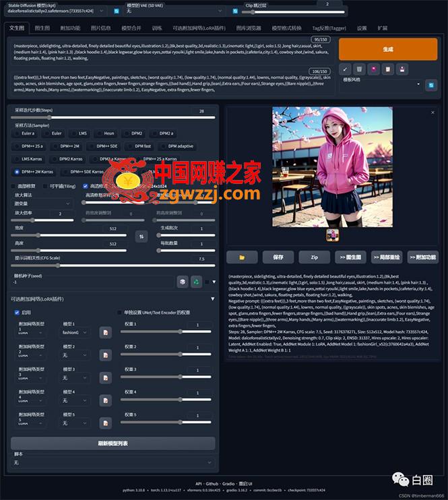The height and width of the screenshot is (500, 448).
Task: Click the save image button
Action: point(278,257)
